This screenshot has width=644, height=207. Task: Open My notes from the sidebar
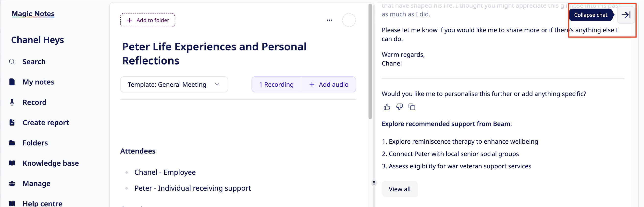pos(38,82)
